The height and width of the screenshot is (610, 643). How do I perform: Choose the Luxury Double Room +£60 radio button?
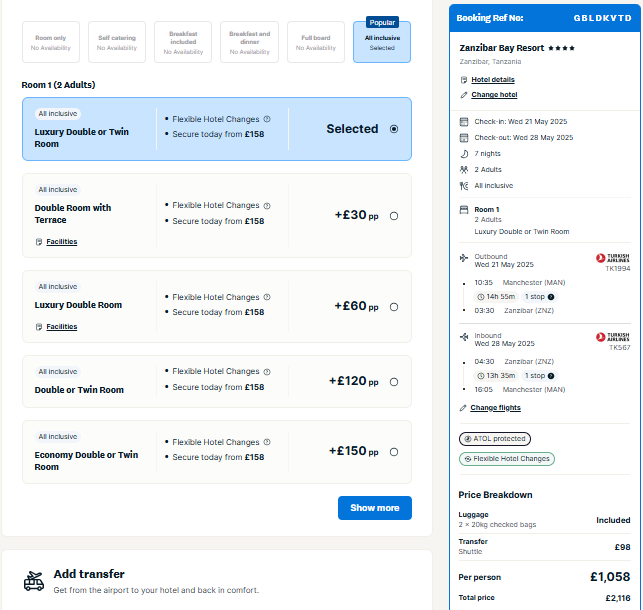click(x=394, y=307)
